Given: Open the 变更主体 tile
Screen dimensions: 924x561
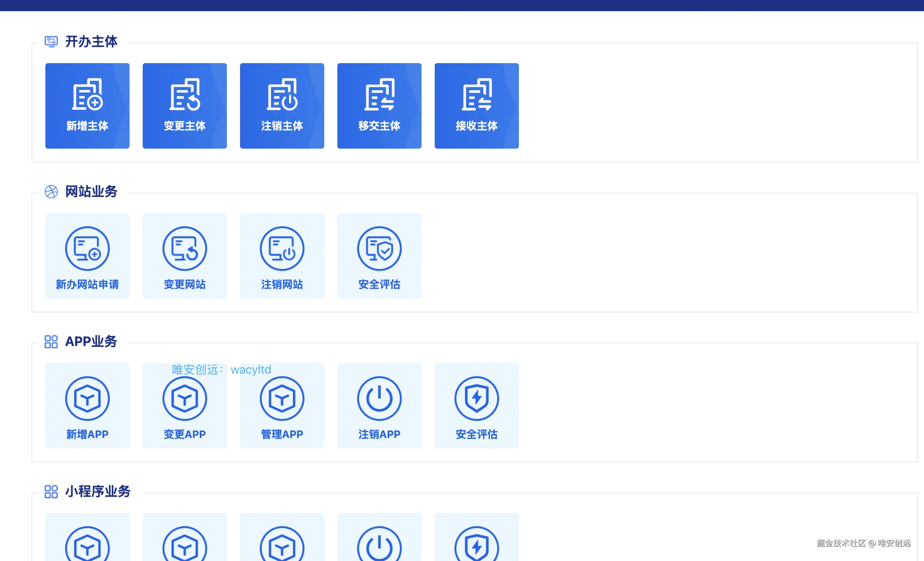Looking at the screenshot, I should pyautogui.click(x=184, y=106).
